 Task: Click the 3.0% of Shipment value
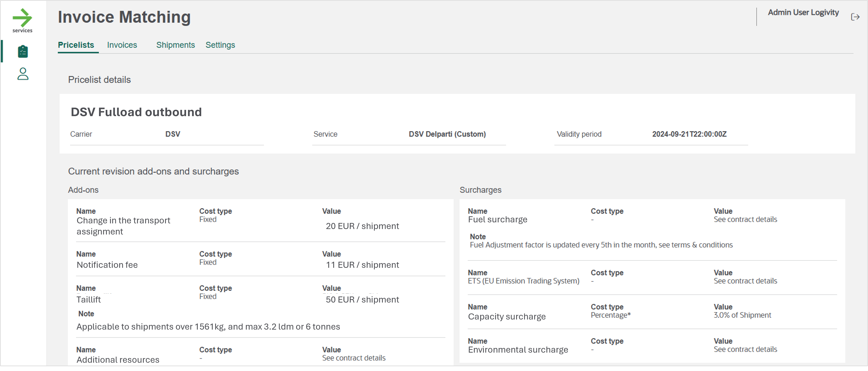[742, 315]
